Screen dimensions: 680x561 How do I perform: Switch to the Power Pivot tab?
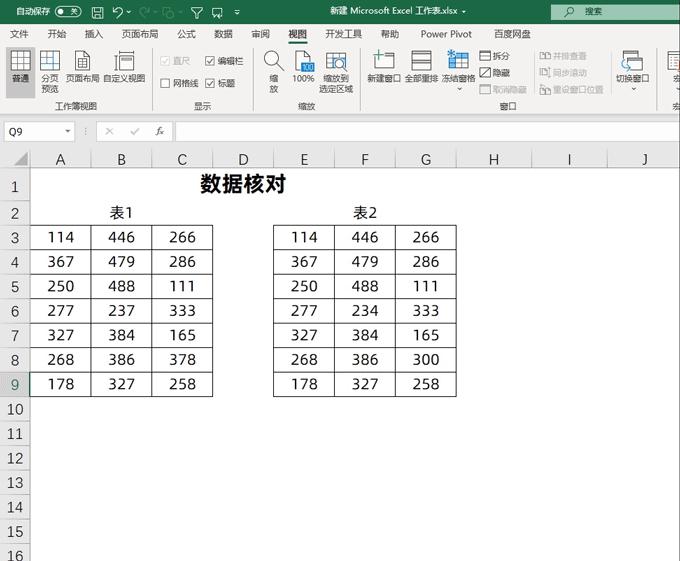(446, 34)
